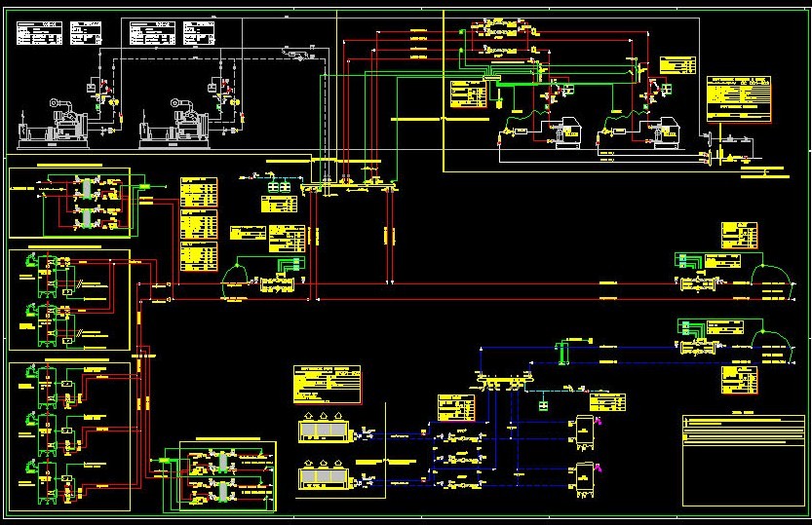Click the top-left green-bordered heat exchanger box

(69, 203)
